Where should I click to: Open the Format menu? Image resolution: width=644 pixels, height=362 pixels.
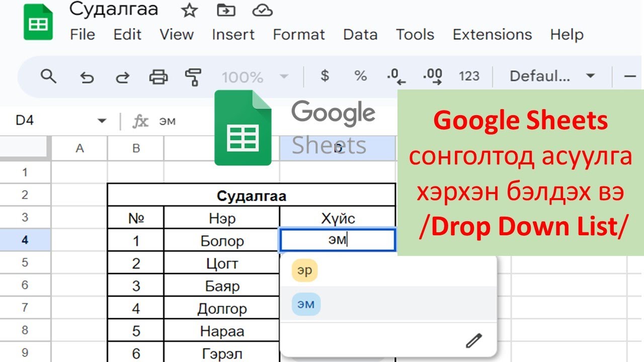[x=299, y=34]
